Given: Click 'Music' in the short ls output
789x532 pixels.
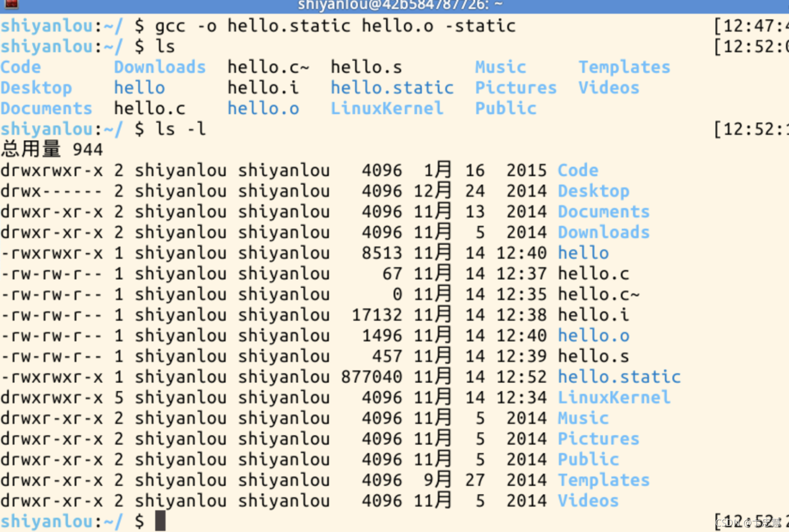Looking at the screenshot, I should tap(501, 67).
